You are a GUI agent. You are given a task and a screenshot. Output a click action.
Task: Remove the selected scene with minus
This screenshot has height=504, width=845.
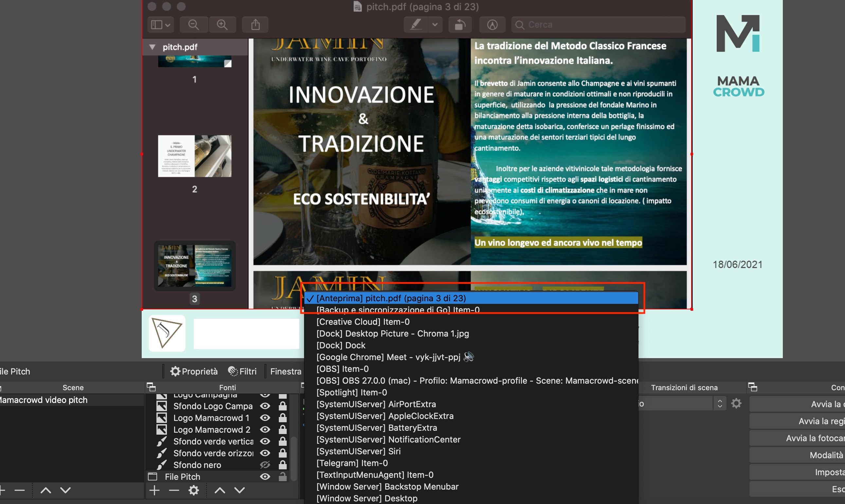20,490
